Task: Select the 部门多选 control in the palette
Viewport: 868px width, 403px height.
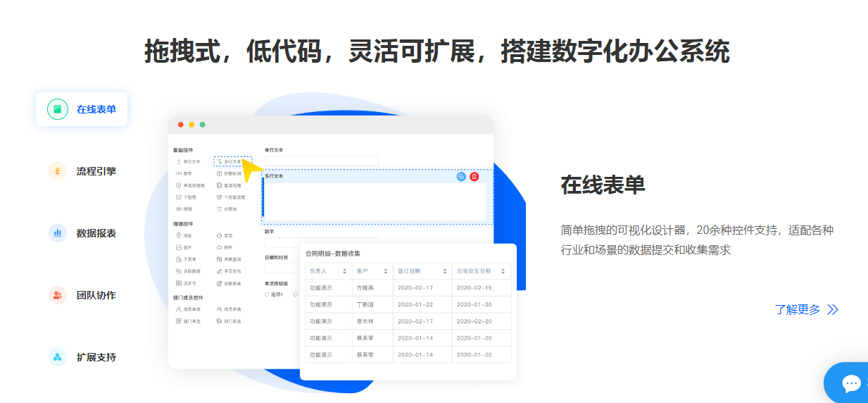Action: click(x=229, y=321)
